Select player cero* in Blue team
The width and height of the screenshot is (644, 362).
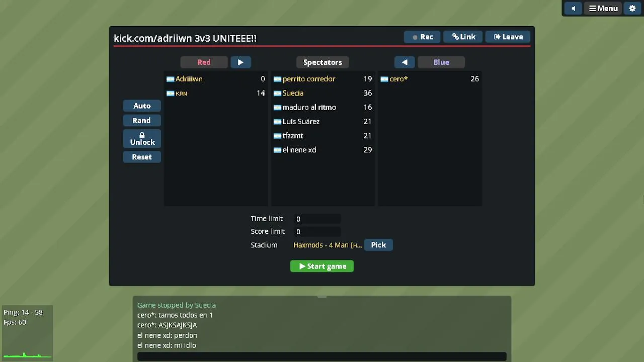(430, 79)
